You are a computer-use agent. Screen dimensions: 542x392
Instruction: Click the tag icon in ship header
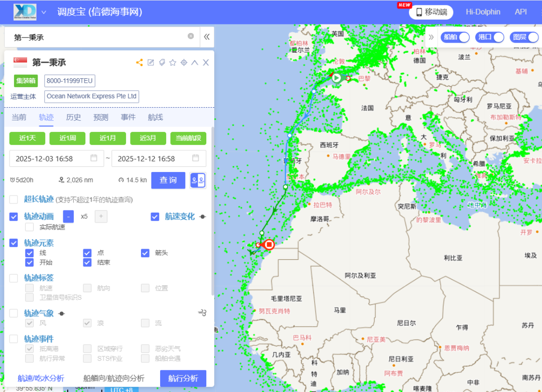(x=162, y=63)
